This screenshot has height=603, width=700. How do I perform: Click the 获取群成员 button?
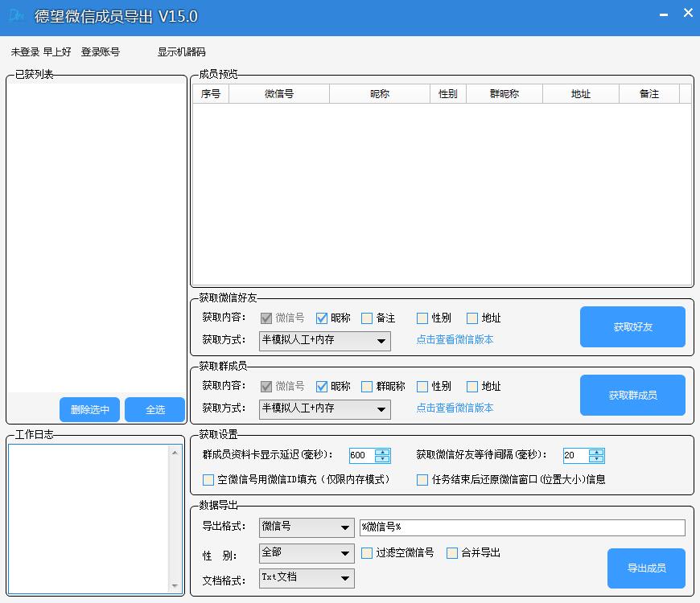632,395
